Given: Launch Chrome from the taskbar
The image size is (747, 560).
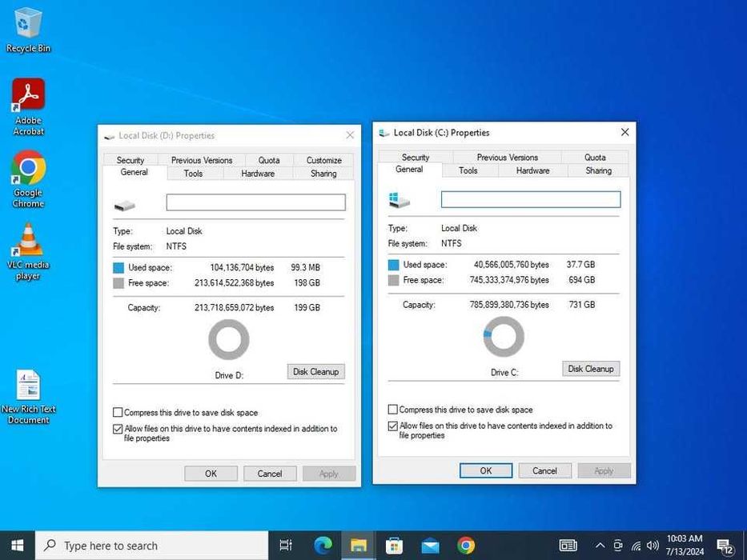Looking at the screenshot, I should click(465, 546).
